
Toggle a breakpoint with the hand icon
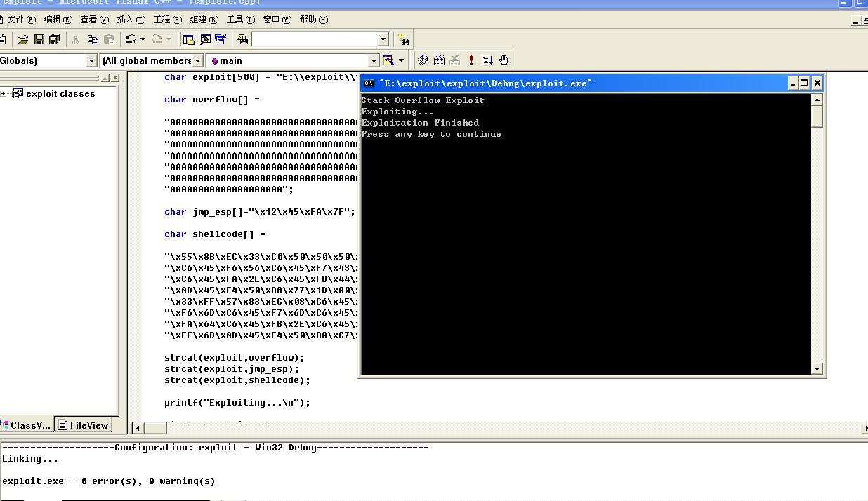coord(504,60)
